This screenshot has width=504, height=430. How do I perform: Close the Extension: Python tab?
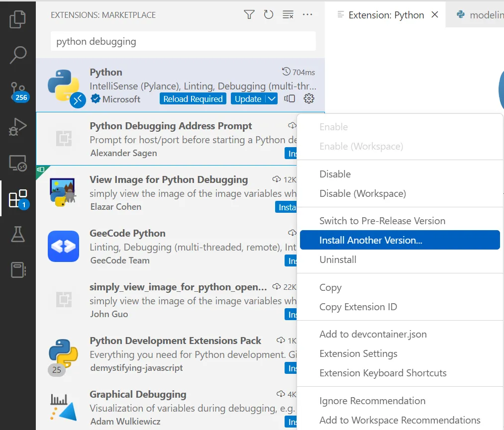pos(434,14)
